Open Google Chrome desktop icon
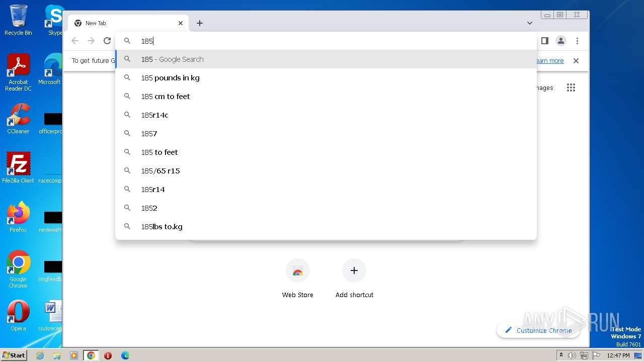The height and width of the screenshot is (362, 644). coord(18,269)
